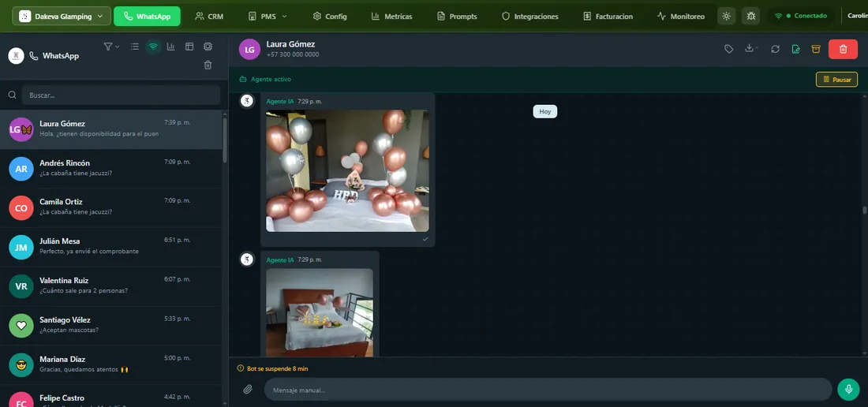Open Mariana Díaz conversation
The image size is (868, 407).
pyautogui.click(x=110, y=365)
